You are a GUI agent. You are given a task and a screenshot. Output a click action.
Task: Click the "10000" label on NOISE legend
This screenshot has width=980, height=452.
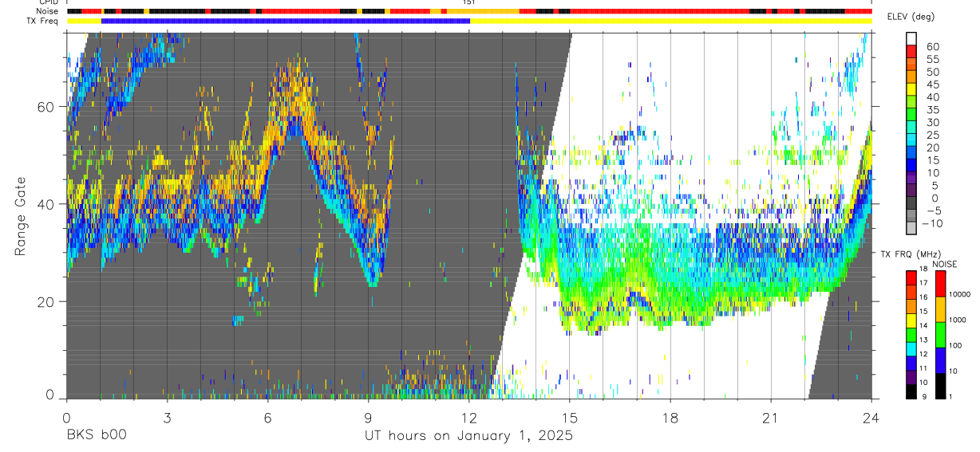[959, 294]
